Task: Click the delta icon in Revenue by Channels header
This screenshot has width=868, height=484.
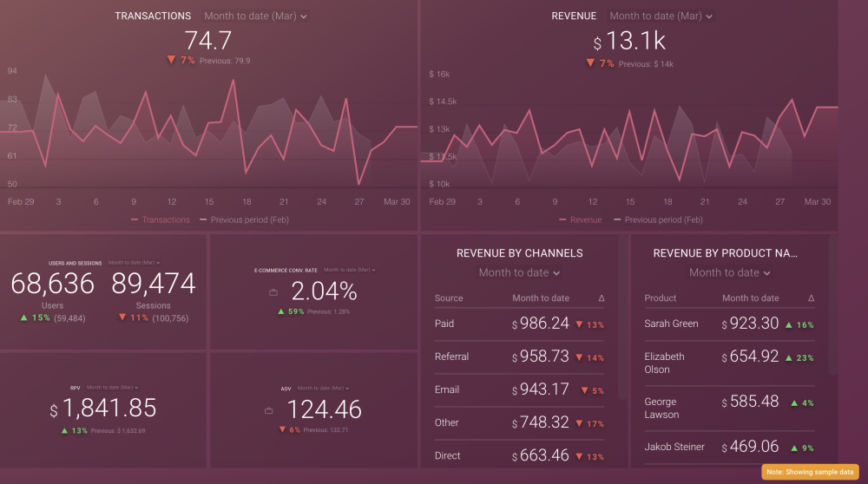Action: click(x=602, y=298)
